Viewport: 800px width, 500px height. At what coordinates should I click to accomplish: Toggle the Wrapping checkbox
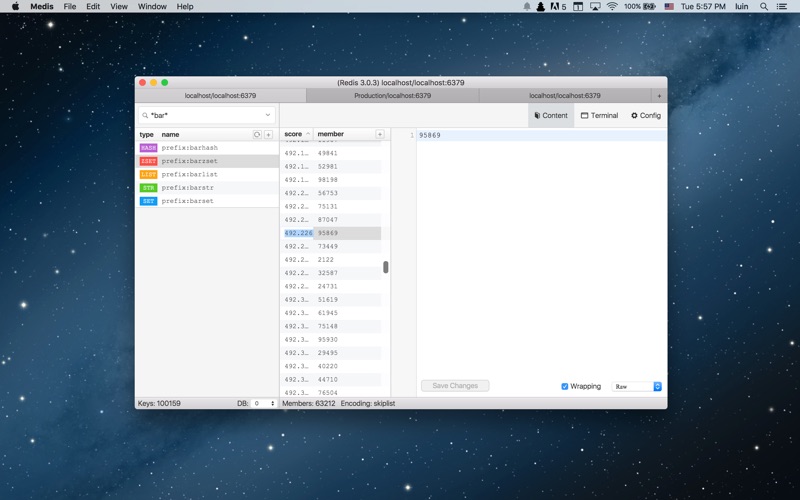[565, 386]
